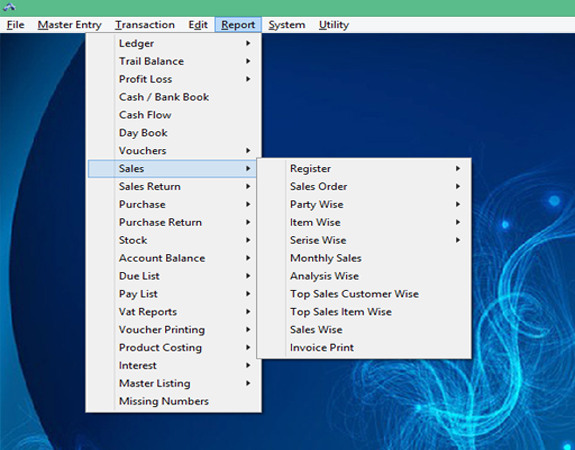Click the arrow beside Serise Wise
Image resolution: width=575 pixels, height=450 pixels.
coord(458,240)
